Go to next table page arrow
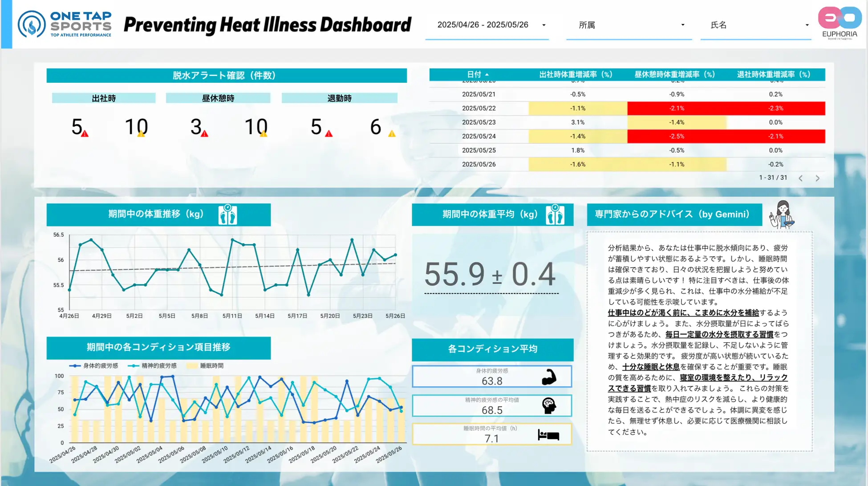The width and height of the screenshot is (868, 486). pos(817,178)
